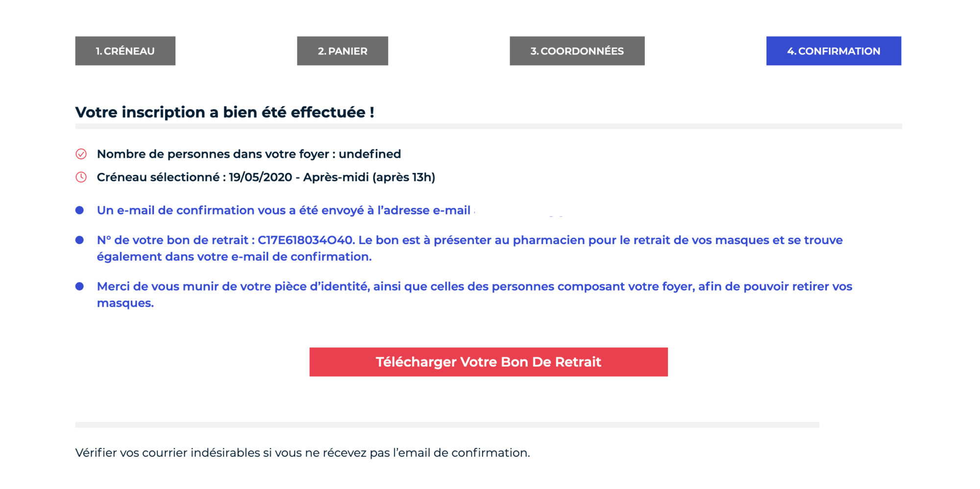This screenshot has width=980, height=489.
Task: Click Télécharger Votre Bon De Retrait button
Action: [489, 362]
